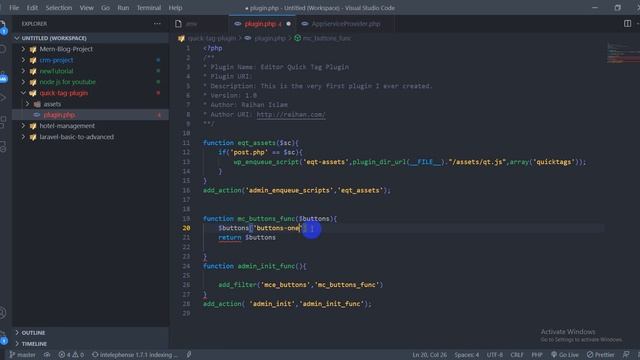Expand the Mern-Blog-Project folder chevron
The height and width of the screenshot is (360, 640).
point(23,49)
